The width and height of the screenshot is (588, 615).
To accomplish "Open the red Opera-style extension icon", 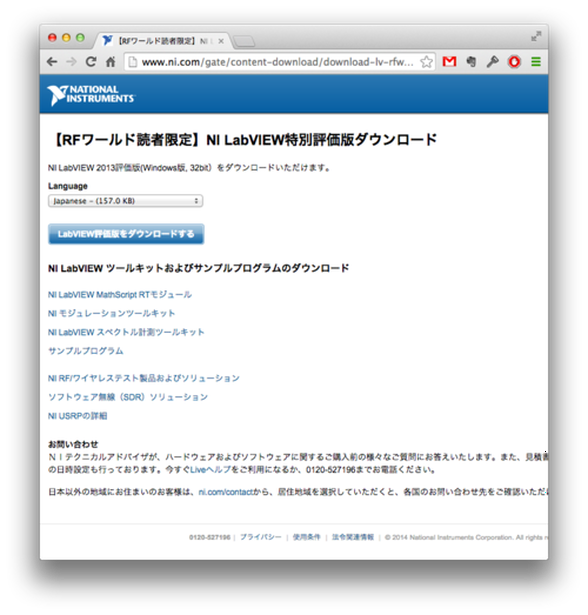I will pos(514,62).
